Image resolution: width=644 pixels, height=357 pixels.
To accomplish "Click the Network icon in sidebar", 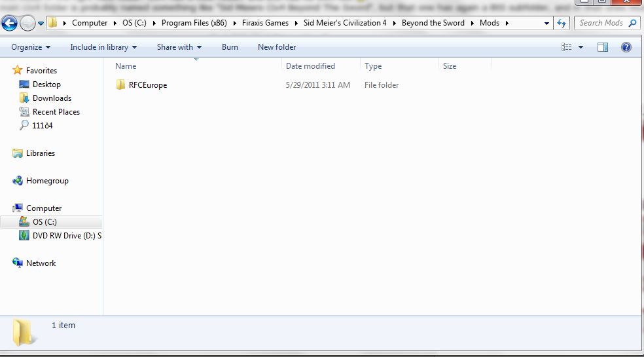I will click(17, 263).
